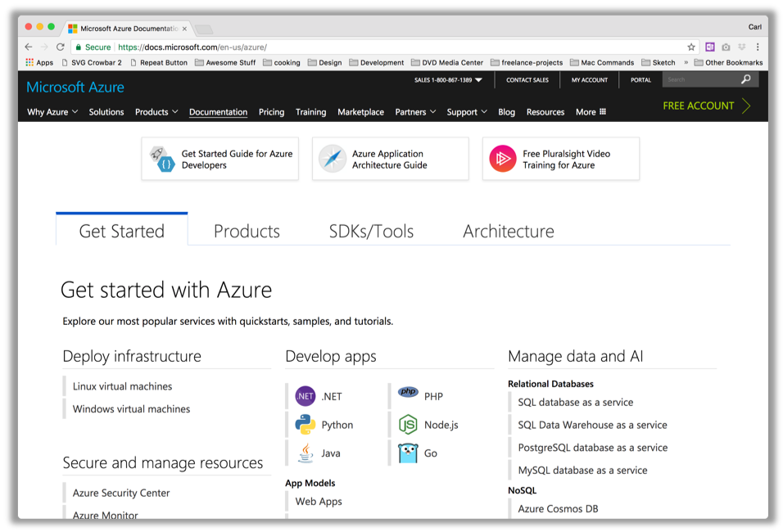Click the camera extension icon

coord(726,47)
